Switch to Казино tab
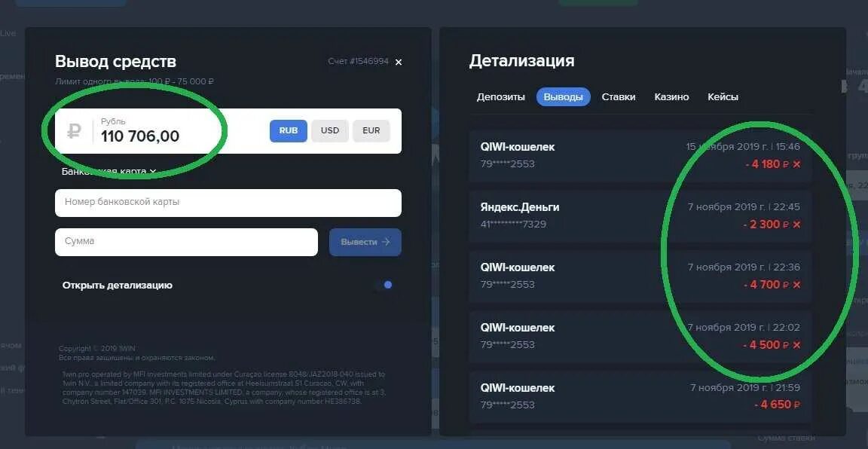The height and width of the screenshot is (449, 868). [671, 97]
